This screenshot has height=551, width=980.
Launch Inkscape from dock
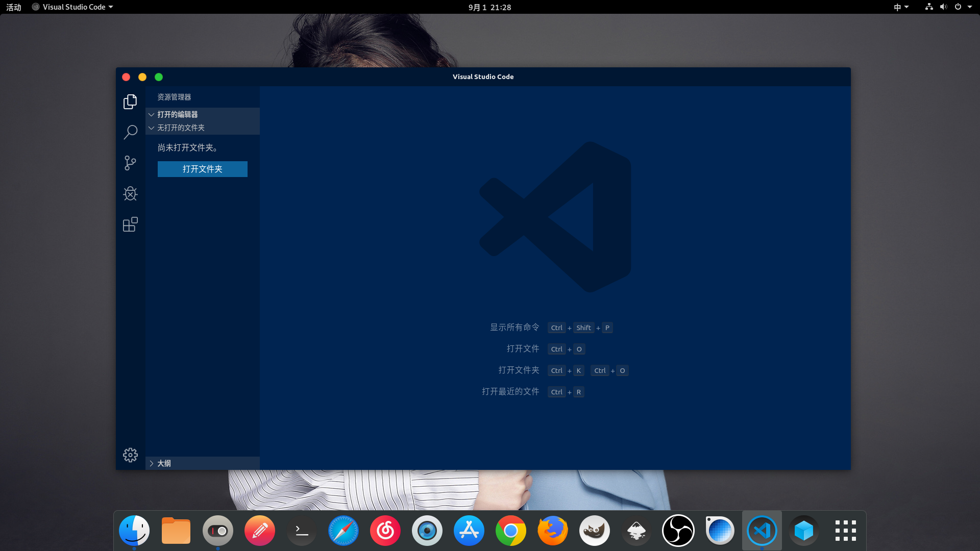(x=636, y=531)
